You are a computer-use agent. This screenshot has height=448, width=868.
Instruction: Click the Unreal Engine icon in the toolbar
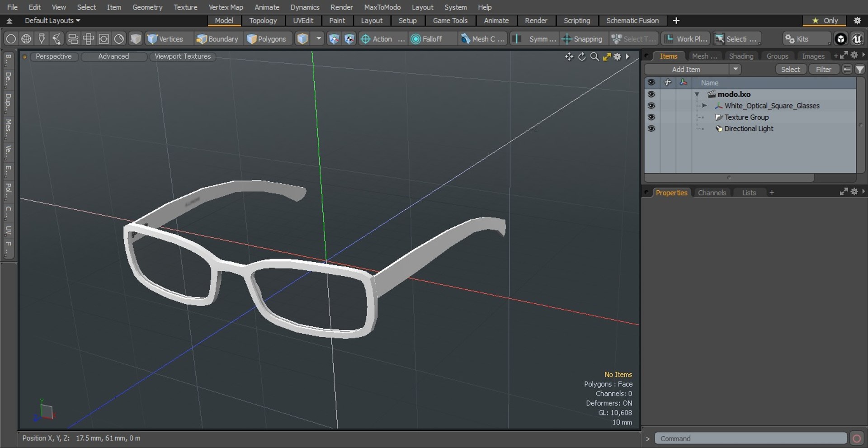[x=857, y=39]
